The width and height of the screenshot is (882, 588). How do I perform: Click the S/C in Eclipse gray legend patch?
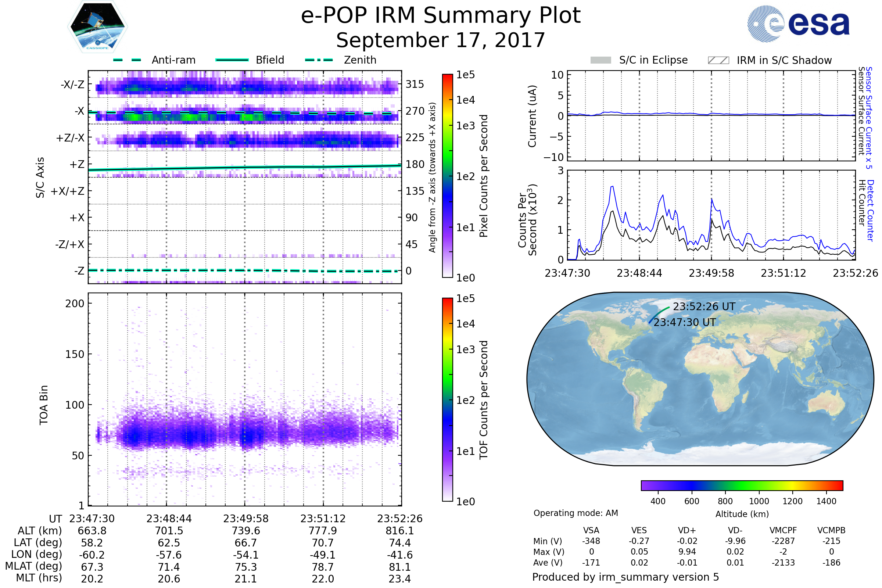601,60
